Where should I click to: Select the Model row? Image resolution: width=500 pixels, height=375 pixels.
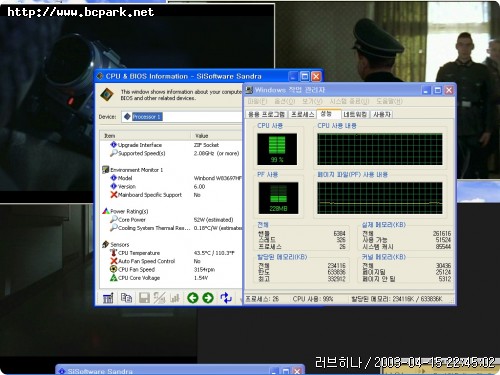tap(171, 178)
